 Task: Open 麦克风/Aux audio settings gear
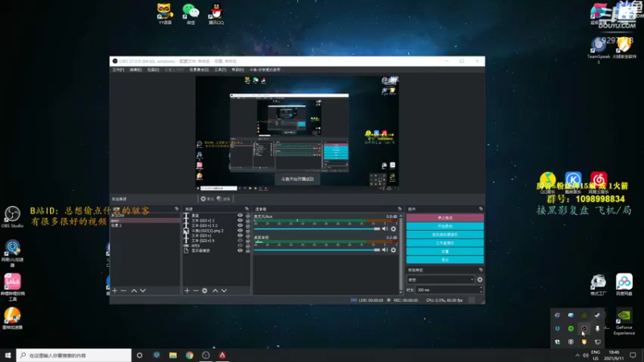tap(394, 228)
